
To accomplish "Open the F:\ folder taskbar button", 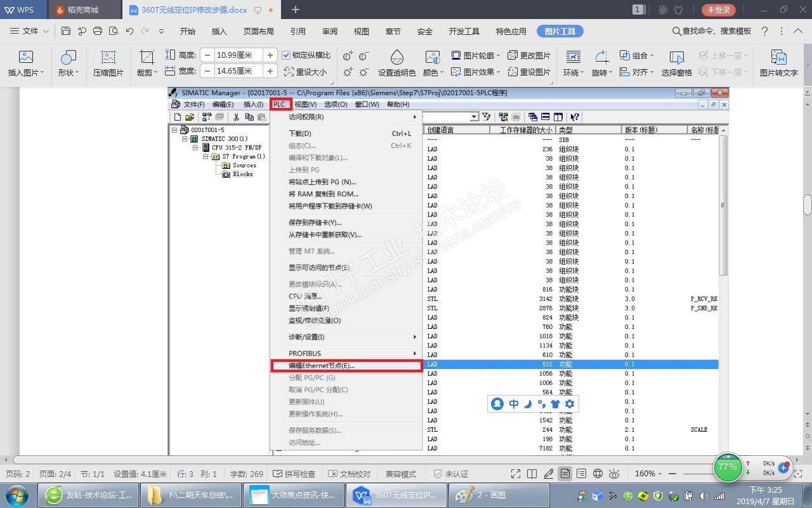I will [191, 495].
